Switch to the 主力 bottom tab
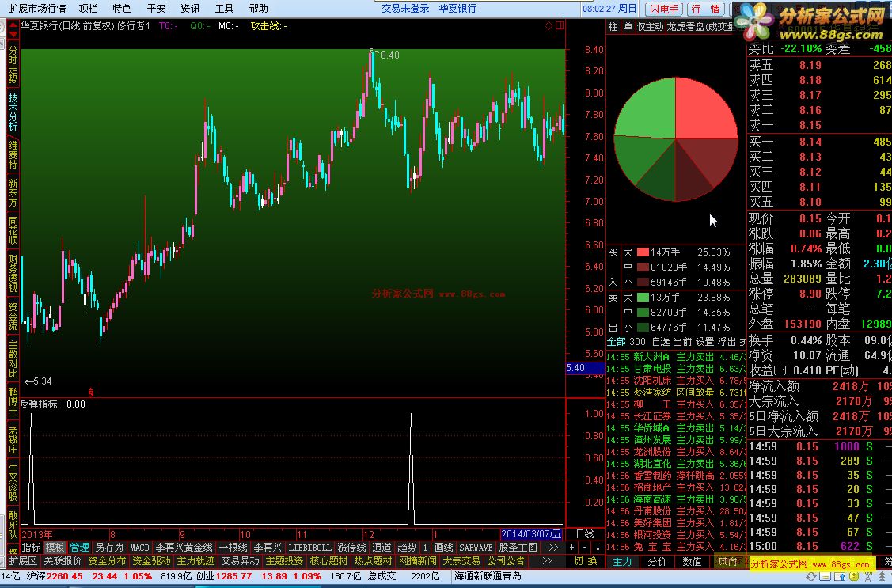 coord(622,561)
